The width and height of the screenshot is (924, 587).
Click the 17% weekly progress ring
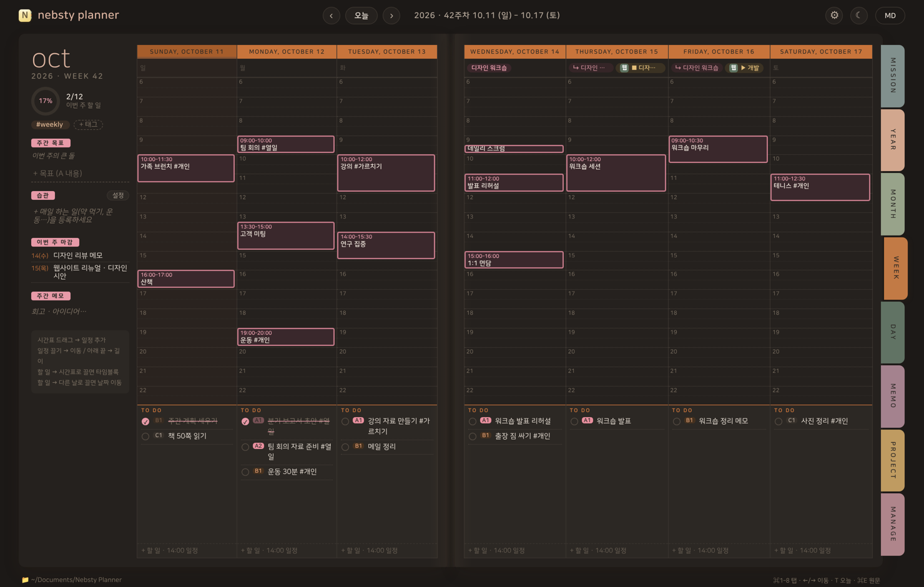pos(46,101)
